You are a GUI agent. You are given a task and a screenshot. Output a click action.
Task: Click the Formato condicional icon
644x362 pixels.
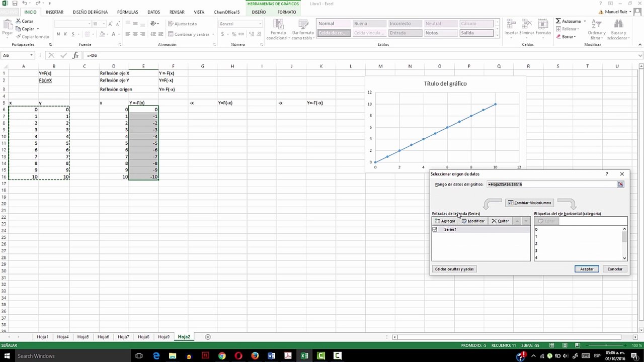(277, 24)
